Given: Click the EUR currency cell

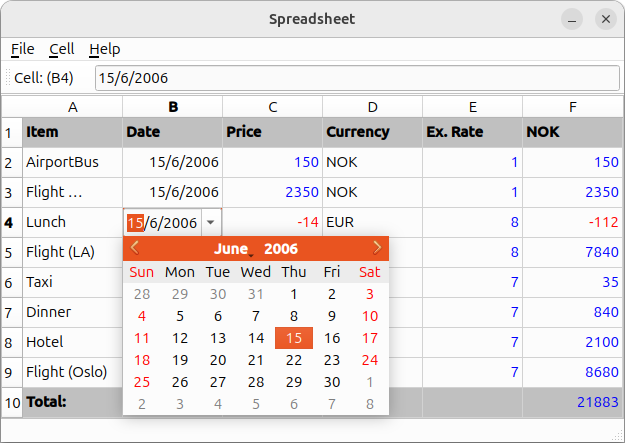Looking at the screenshot, I should pos(372,222).
